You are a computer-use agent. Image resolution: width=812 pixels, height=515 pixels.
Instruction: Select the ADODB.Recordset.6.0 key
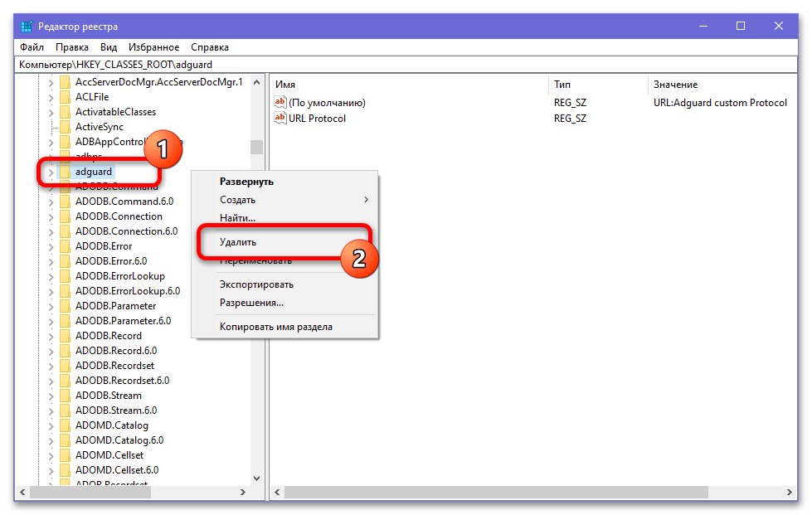pos(122,381)
